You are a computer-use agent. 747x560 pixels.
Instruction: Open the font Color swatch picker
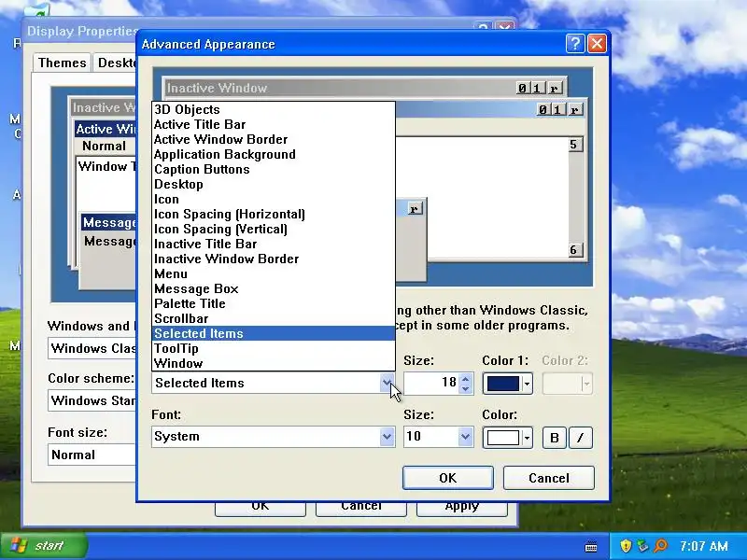(x=507, y=437)
